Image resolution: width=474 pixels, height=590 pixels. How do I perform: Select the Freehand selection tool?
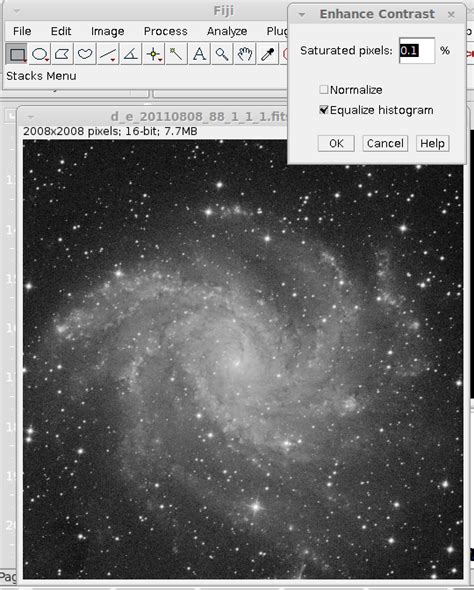(x=85, y=54)
